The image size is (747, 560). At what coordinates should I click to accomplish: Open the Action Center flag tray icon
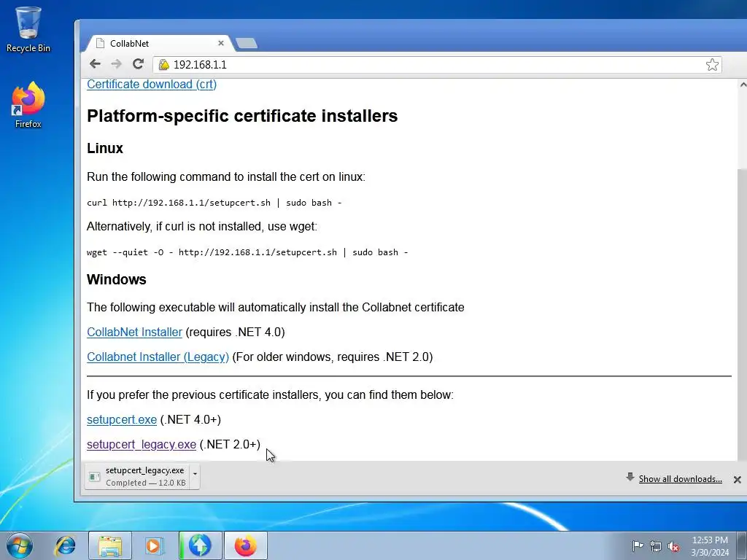click(x=637, y=546)
